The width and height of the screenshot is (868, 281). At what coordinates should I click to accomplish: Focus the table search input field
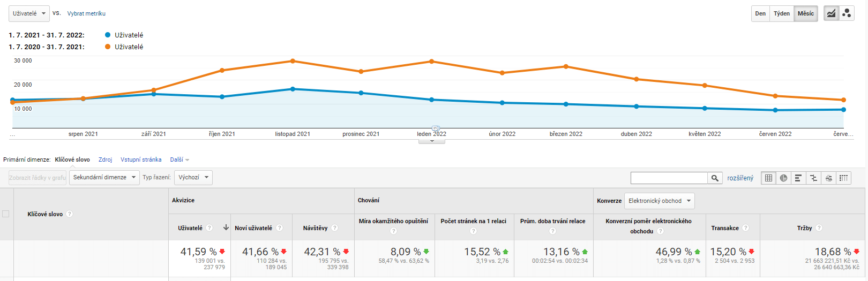669,178
